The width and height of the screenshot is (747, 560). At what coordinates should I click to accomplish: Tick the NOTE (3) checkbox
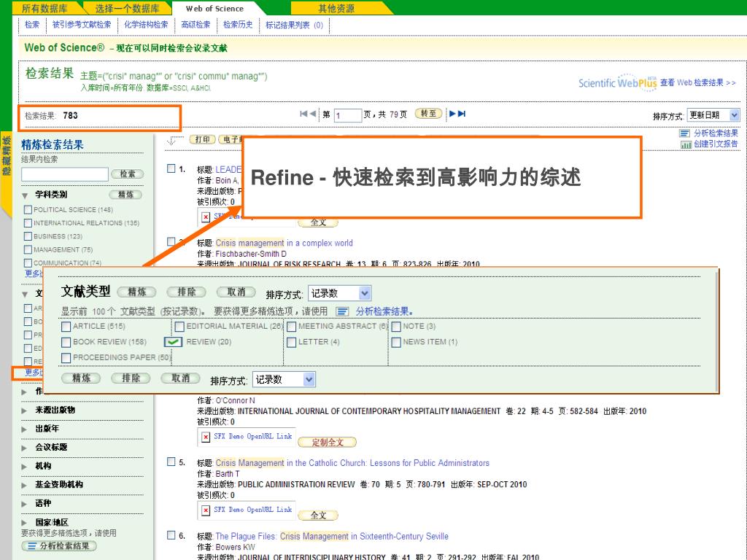396,327
